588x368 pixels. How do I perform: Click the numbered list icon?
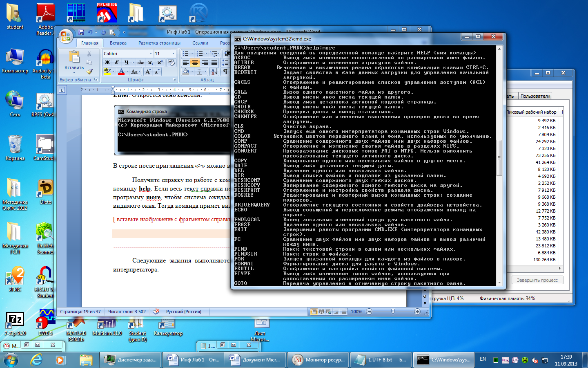pos(200,54)
